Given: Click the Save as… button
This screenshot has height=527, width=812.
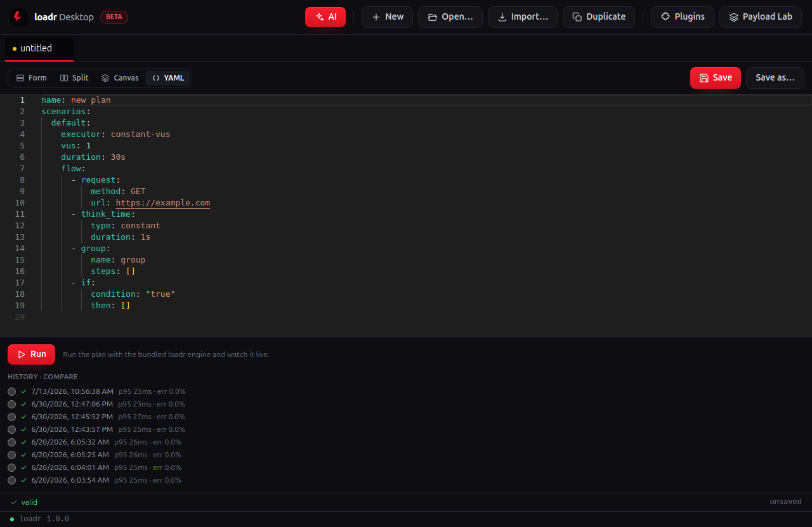Looking at the screenshot, I should pyautogui.click(x=775, y=78).
